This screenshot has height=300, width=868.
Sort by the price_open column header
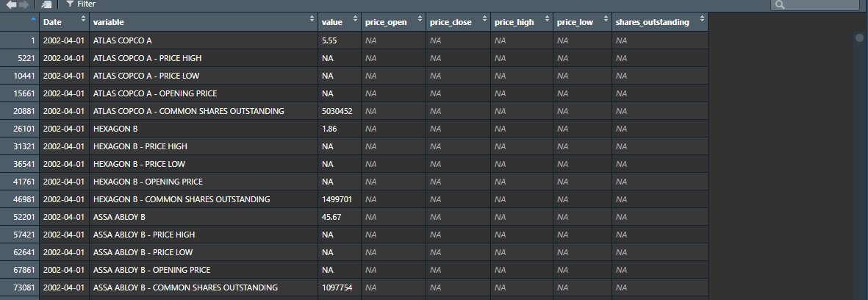pyautogui.click(x=394, y=22)
